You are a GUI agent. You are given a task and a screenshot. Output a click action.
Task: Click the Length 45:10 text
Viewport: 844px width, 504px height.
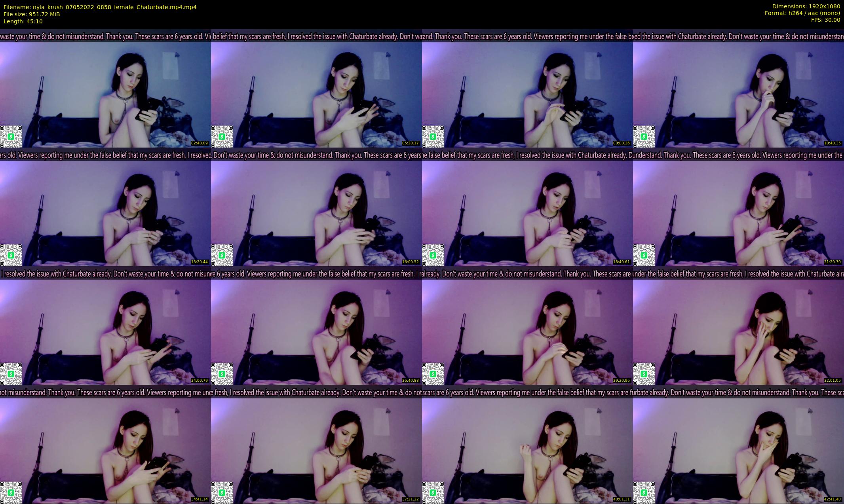click(x=23, y=21)
